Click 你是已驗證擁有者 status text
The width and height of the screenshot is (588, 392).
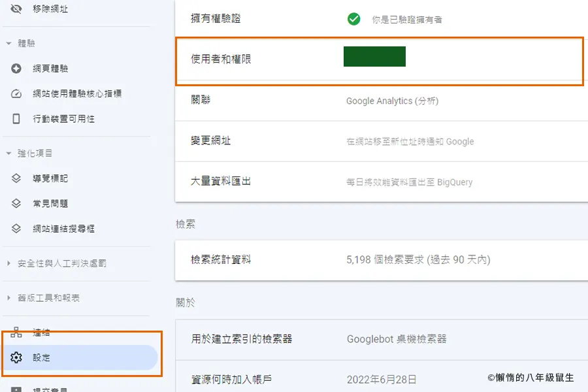coord(407,20)
